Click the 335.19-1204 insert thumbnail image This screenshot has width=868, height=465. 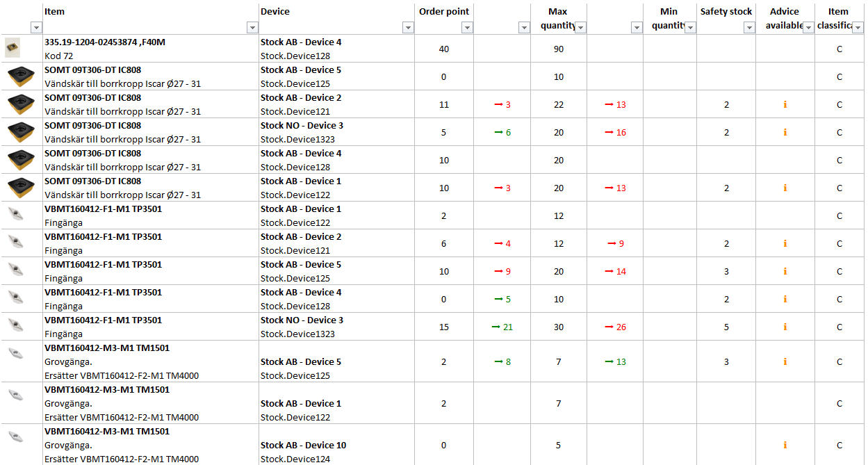point(13,48)
